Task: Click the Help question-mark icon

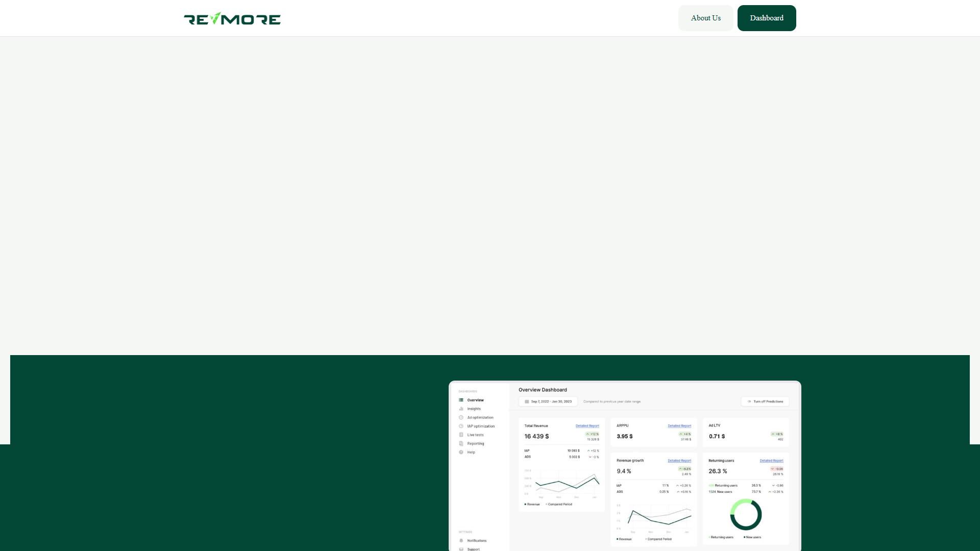Action: pyautogui.click(x=461, y=452)
